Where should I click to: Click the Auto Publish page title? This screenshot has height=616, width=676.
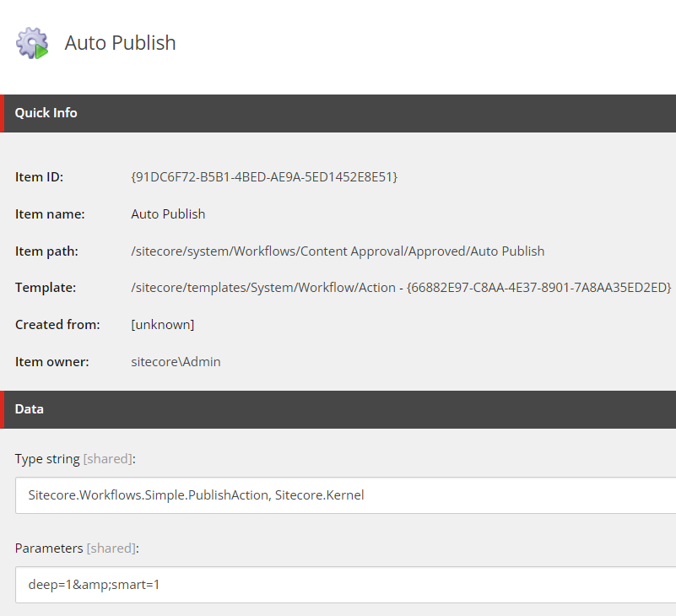tap(121, 43)
